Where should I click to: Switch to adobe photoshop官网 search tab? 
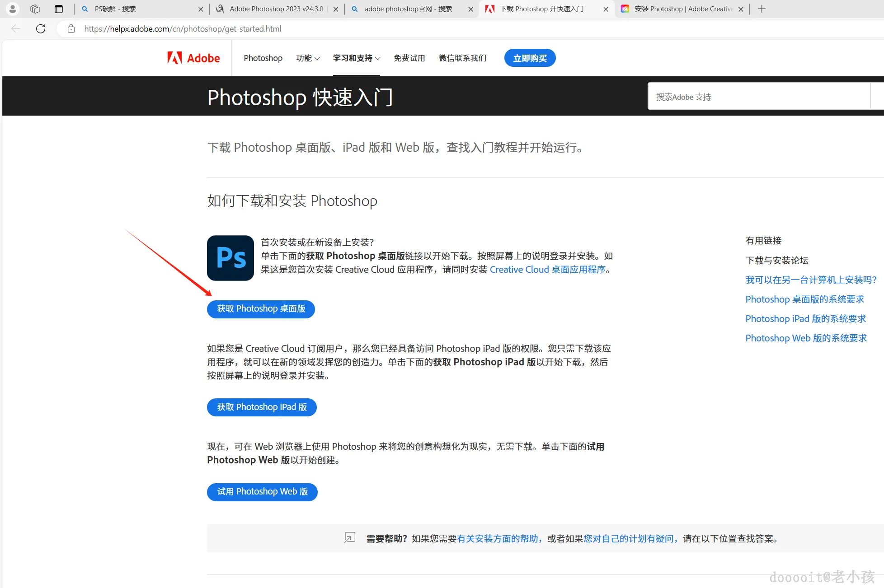[407, 9]
